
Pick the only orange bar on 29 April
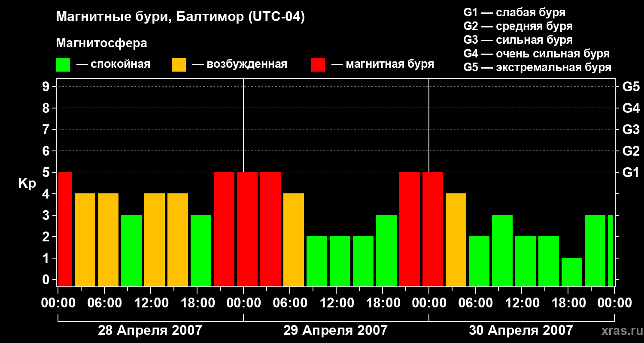[x=294, y=240]
